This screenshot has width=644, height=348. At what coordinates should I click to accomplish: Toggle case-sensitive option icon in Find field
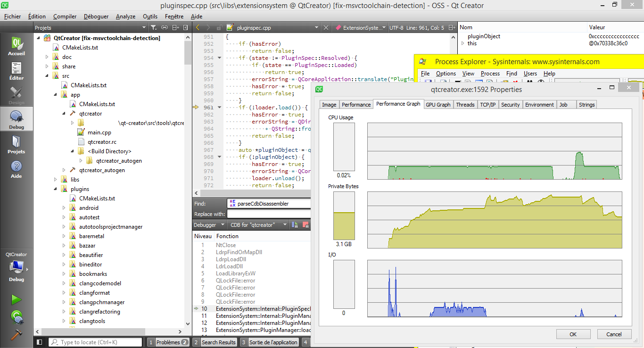(232, 204)
